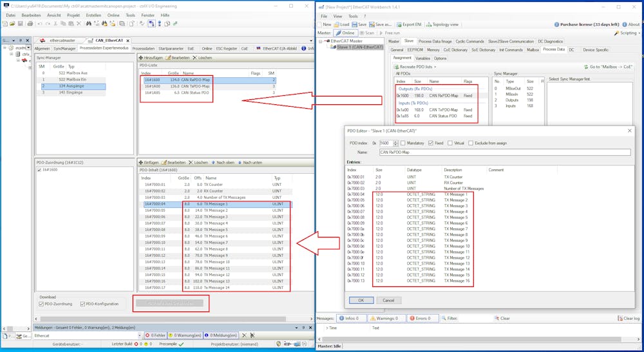Switch to the CoE Dictionary tab

click(456, 50)
